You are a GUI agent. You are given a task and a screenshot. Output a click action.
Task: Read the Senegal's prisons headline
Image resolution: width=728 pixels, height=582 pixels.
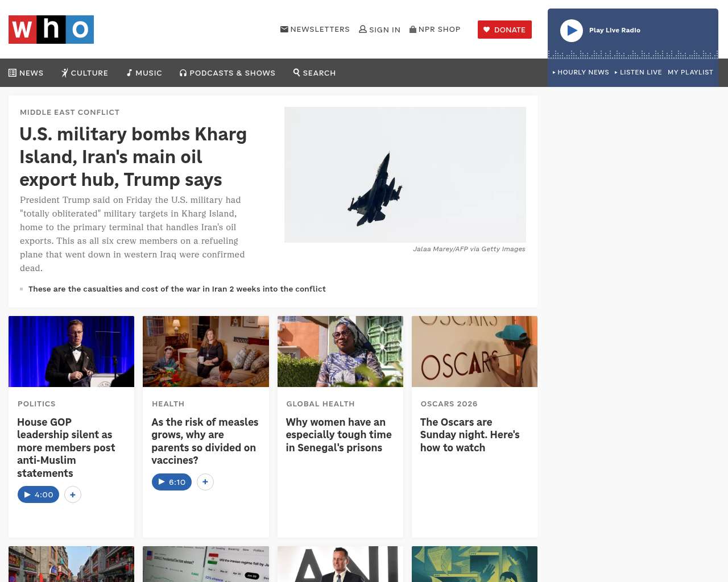tap(339, 435)
